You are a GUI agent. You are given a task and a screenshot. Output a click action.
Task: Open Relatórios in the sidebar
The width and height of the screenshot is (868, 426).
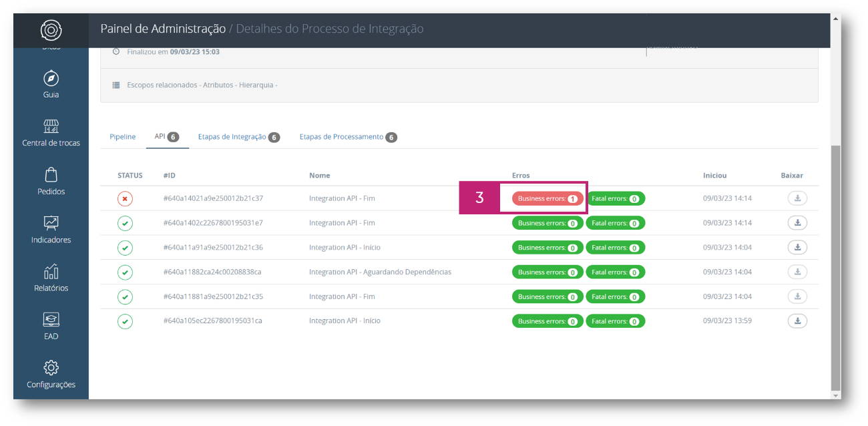[x=51, y=277]
